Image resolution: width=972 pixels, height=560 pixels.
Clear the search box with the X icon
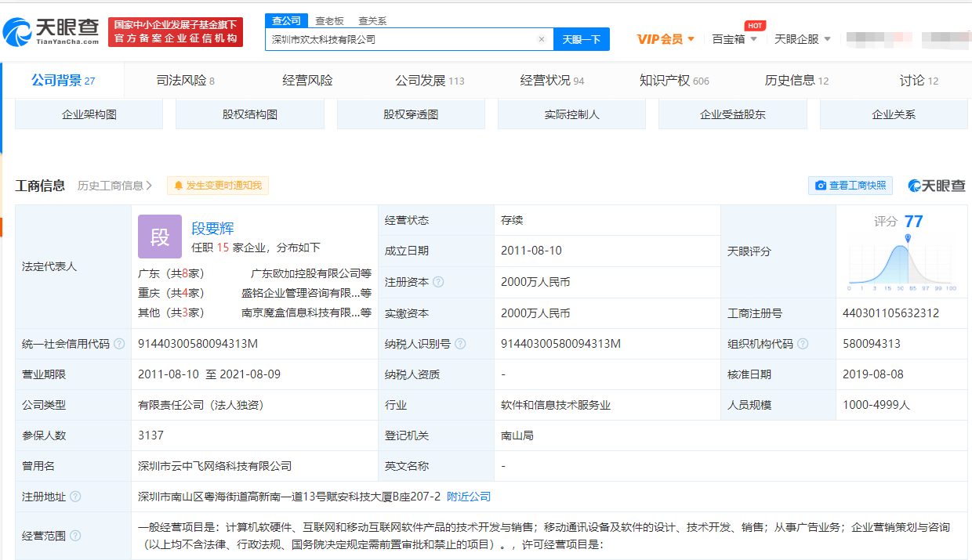pos(541,39)
